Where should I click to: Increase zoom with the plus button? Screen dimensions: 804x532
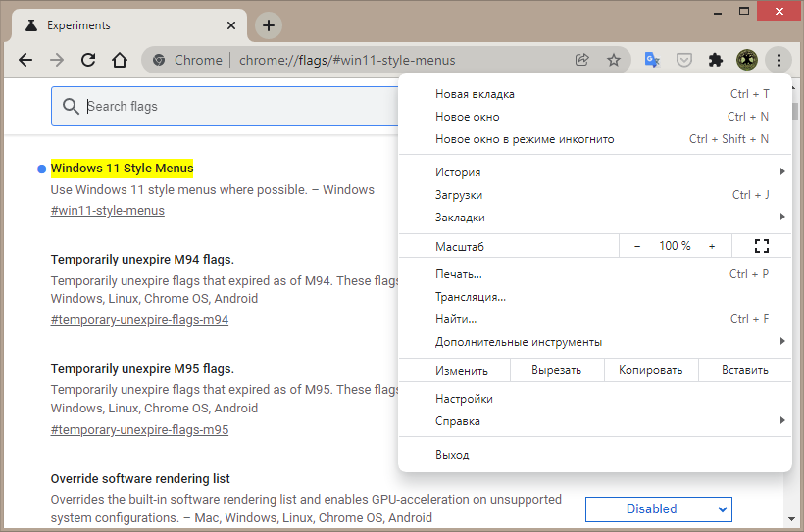click(712, 246)
